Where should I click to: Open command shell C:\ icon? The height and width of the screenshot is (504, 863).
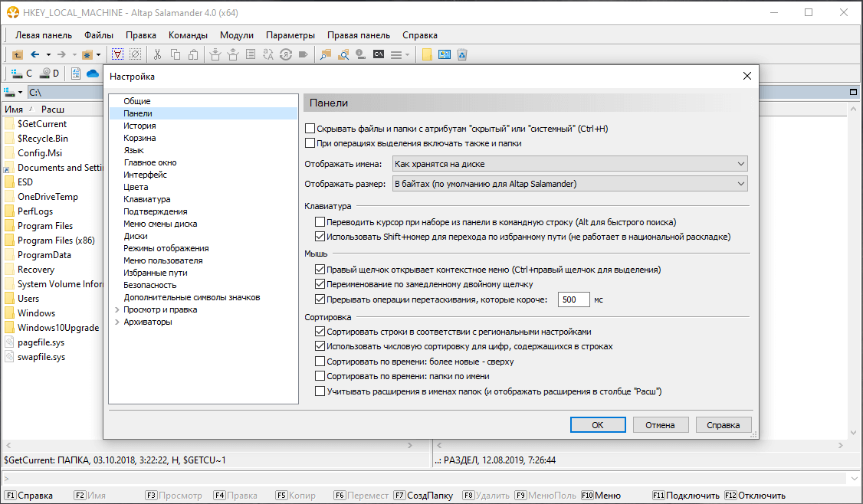point(379,54)
